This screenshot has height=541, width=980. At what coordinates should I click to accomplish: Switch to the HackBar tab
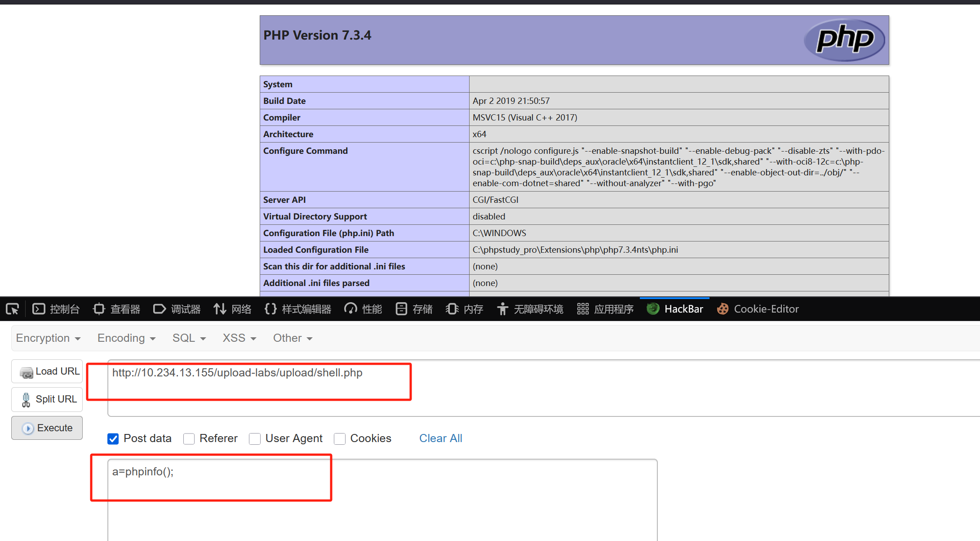[675, 309]
